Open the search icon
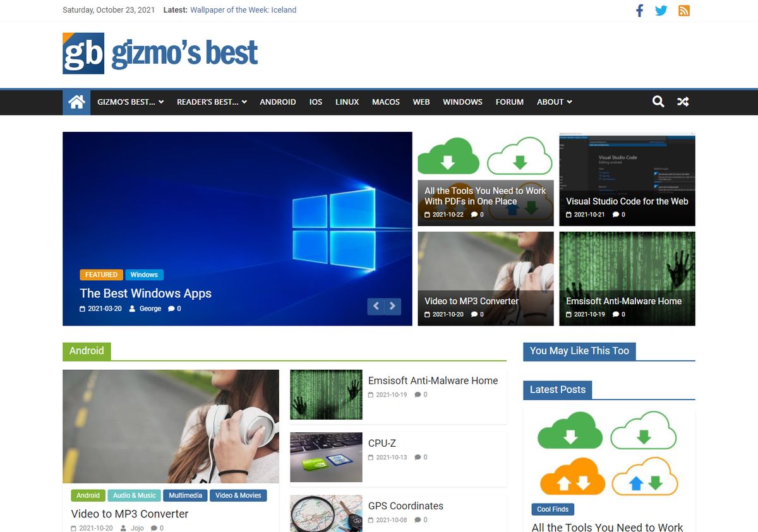Image resolution: width=758 pixels, height=532 pixels. (x=658, y=102)
